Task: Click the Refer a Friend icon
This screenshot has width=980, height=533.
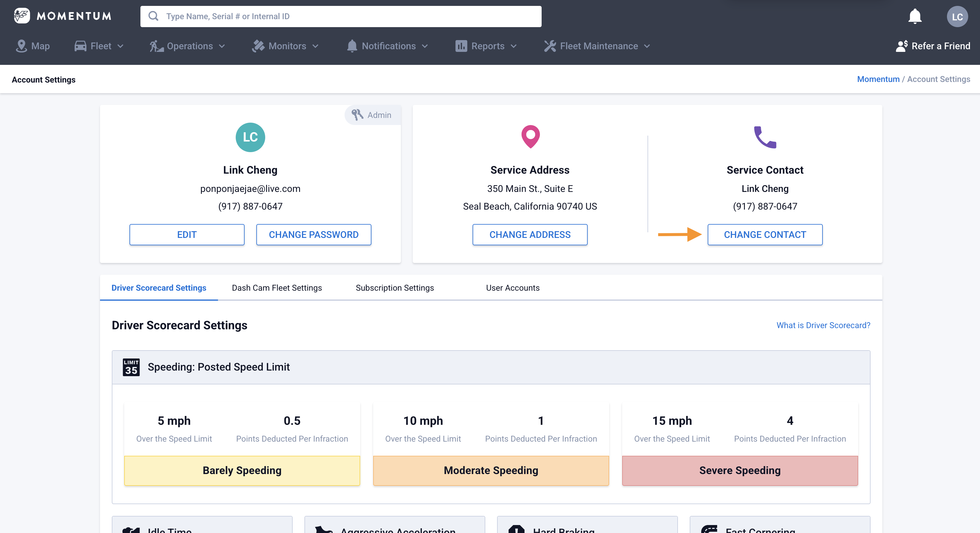Action: [902, 46]
